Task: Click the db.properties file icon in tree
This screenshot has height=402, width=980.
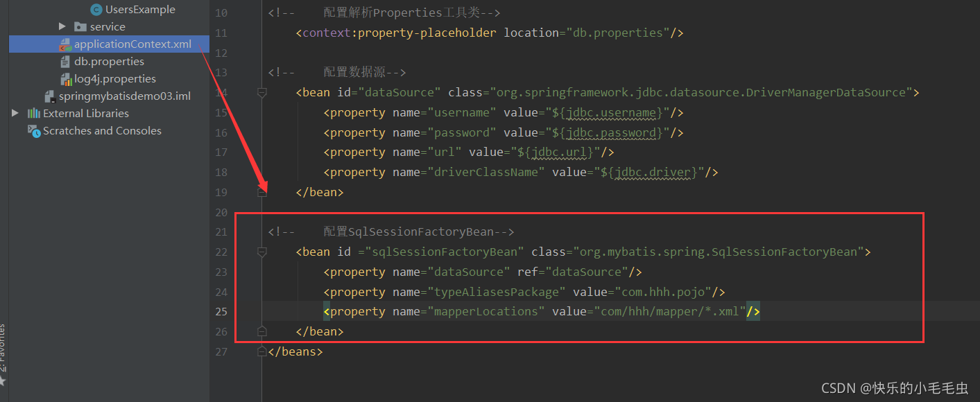Action: tap(66, 62)
